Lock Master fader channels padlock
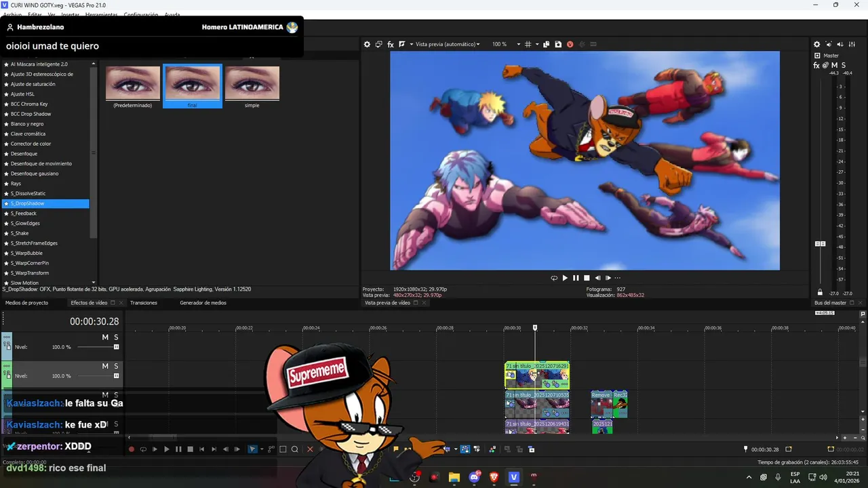 pyautogui.click(x=820, y=293)
